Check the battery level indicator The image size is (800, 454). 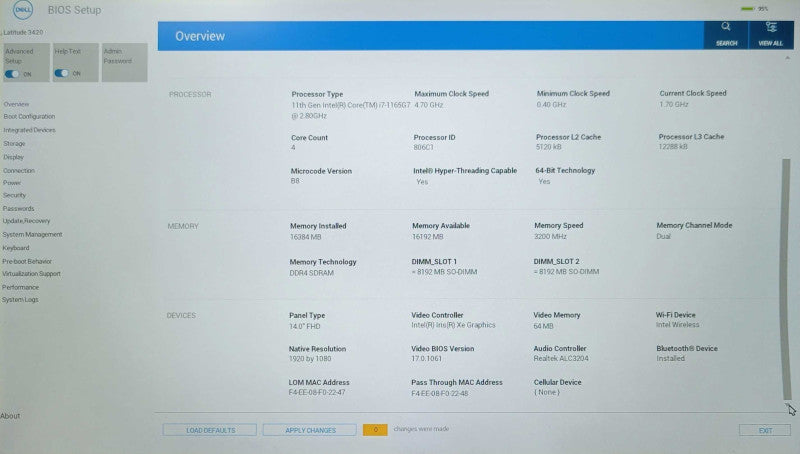click(x=754, y=9)
